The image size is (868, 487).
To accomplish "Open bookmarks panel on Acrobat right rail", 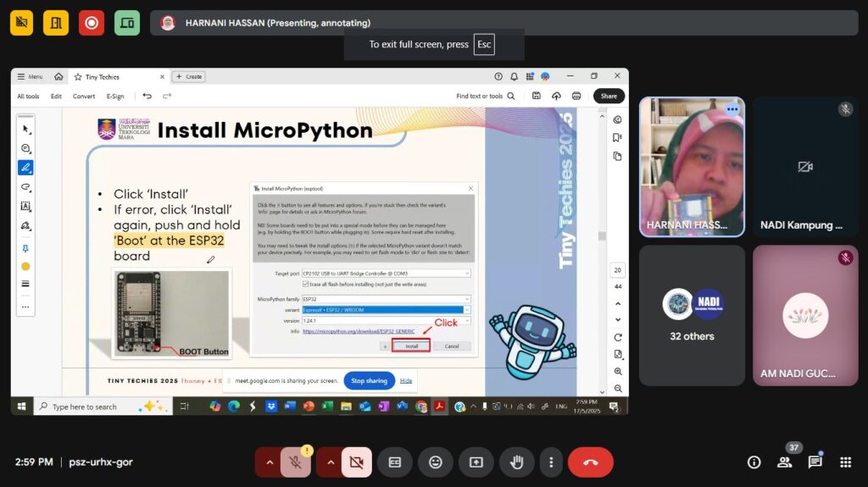I will [618, 138].
